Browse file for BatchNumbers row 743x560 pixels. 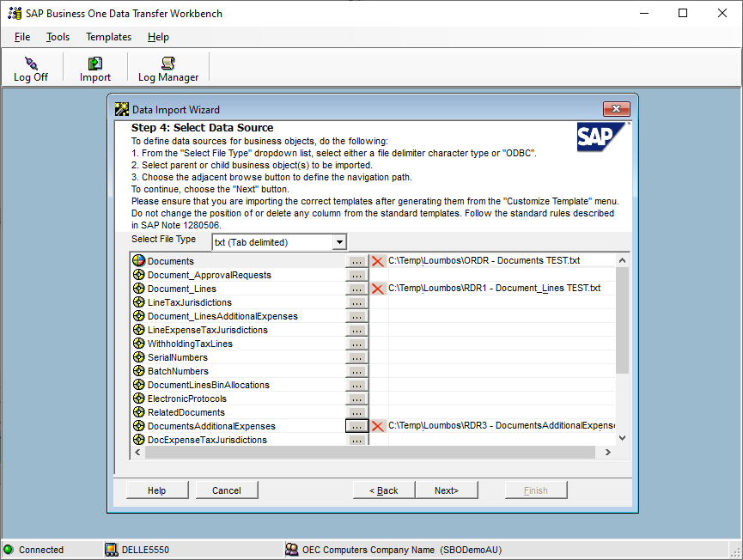[356, 371]
